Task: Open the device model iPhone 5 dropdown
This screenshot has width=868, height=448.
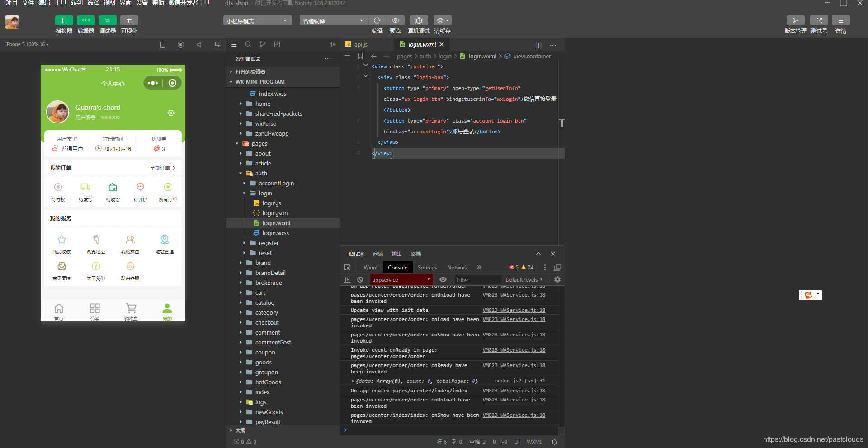Action: tap(27, 44)
